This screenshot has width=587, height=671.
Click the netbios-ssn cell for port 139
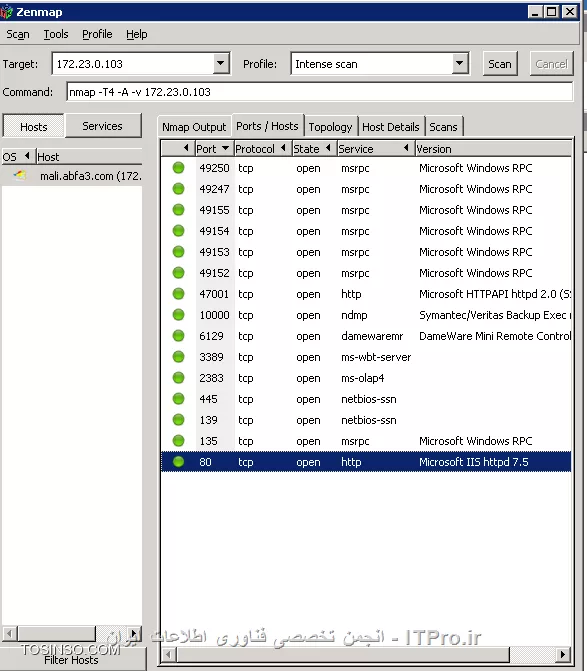tap(368, 420)
